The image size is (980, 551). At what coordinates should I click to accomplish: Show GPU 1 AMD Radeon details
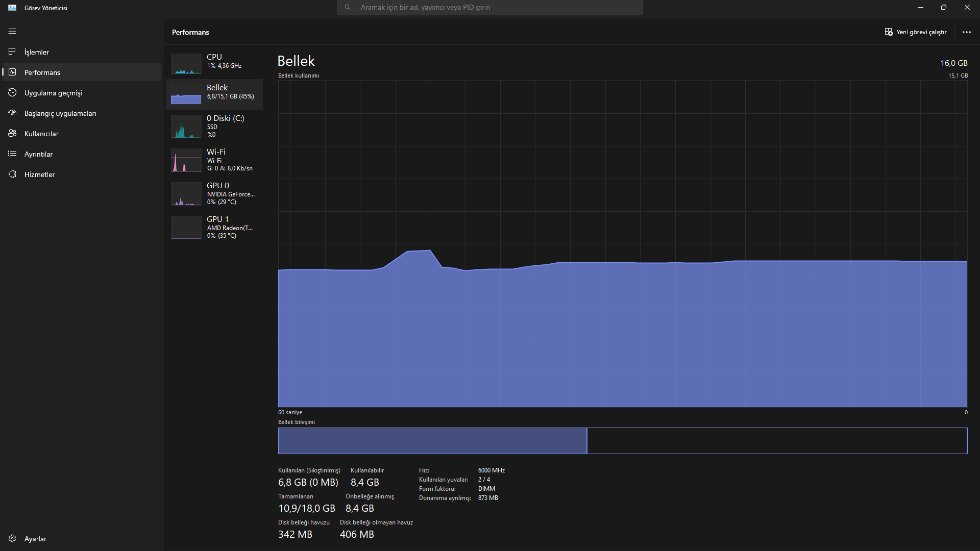point(214,227)
